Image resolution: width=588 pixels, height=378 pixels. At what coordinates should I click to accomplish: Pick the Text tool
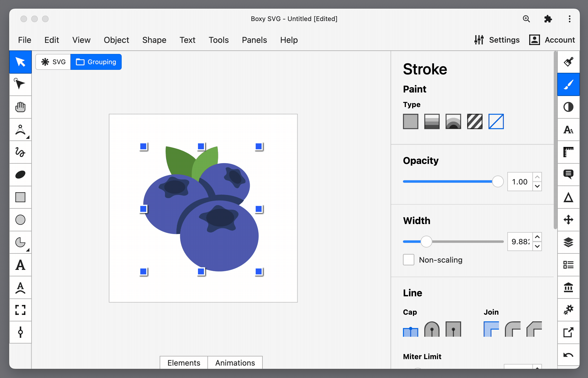(x=20, y=265)
